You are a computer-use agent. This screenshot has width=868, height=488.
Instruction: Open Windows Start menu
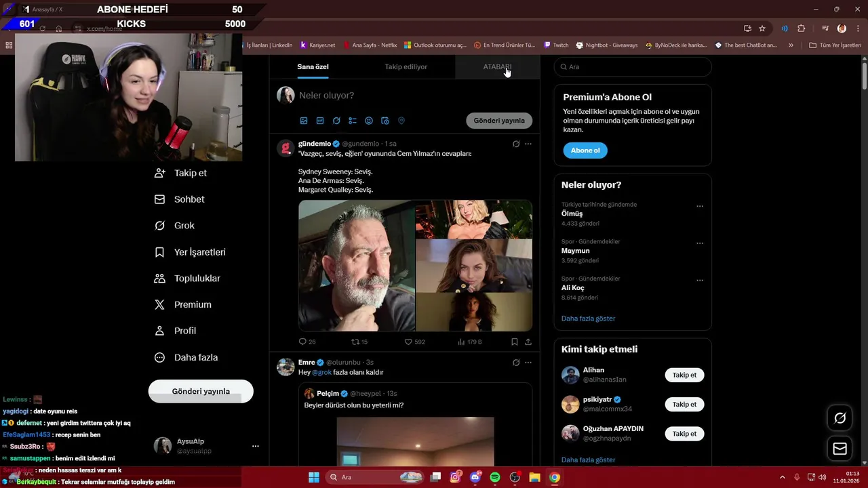314,477
